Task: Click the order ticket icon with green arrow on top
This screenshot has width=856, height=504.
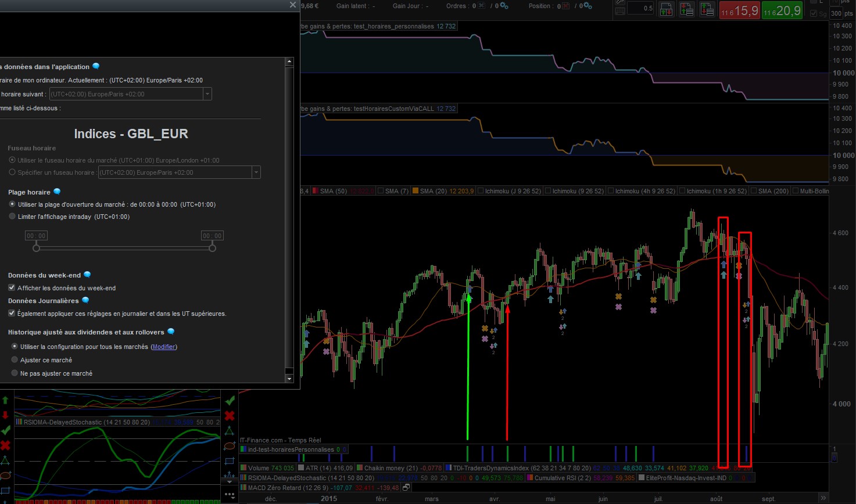Action: pyautogui.click(x=707, y=9)
